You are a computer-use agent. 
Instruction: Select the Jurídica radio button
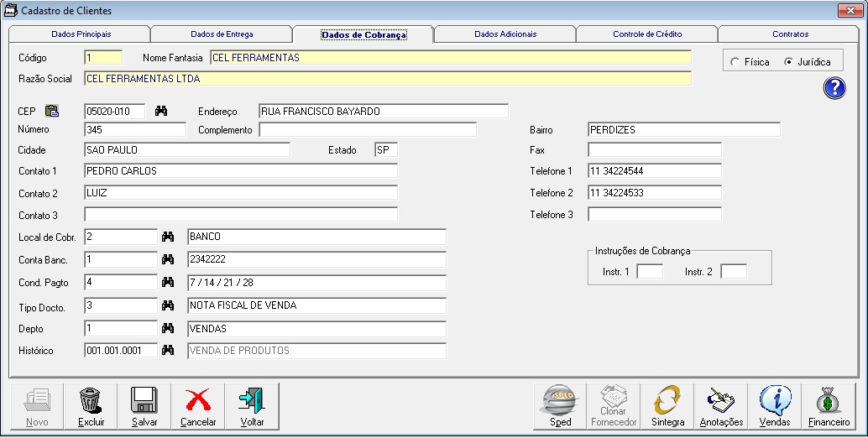point(787,62)
